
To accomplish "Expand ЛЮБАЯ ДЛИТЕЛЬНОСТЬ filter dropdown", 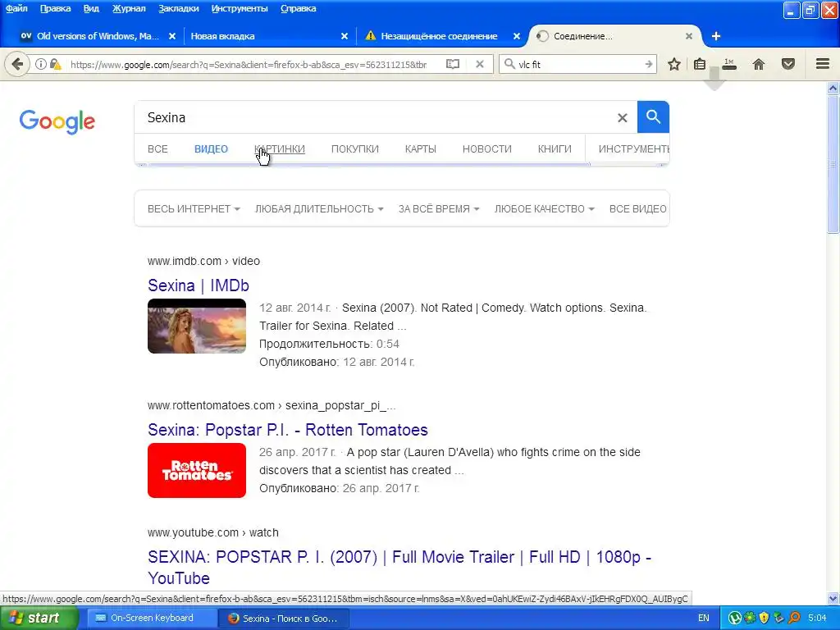I will point(319,209).
